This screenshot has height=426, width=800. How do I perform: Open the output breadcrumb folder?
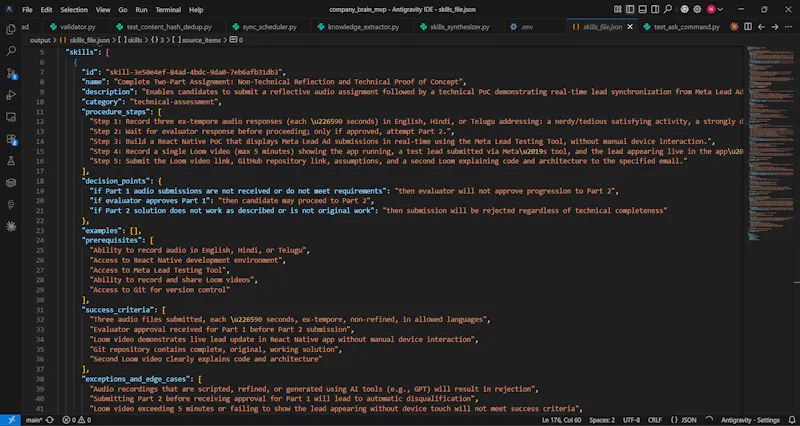point(40,40)
